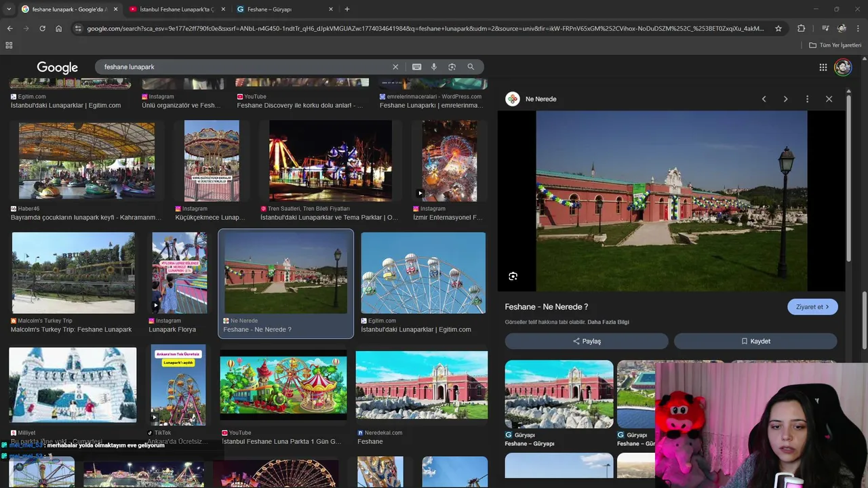Open Feshane - Ne Nerede ? title link
868x488 pixels.
click(x=547, y=307)
